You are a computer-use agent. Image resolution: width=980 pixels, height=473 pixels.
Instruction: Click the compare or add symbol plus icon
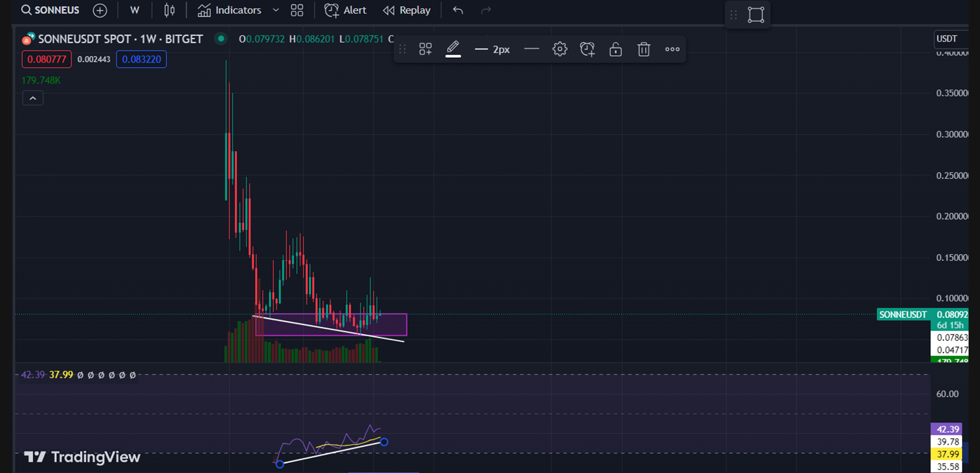[100, 10]
